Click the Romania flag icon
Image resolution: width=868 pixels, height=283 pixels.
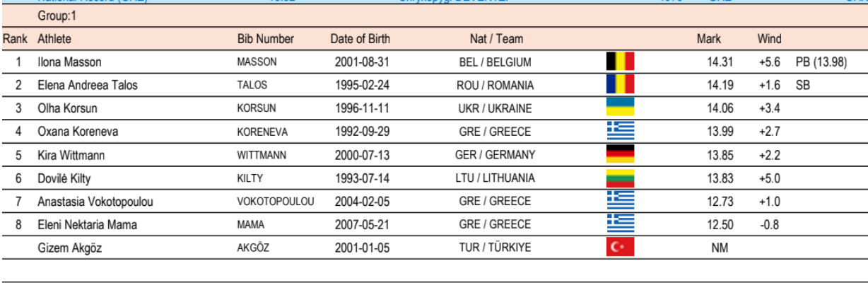[x=620, y=85]
